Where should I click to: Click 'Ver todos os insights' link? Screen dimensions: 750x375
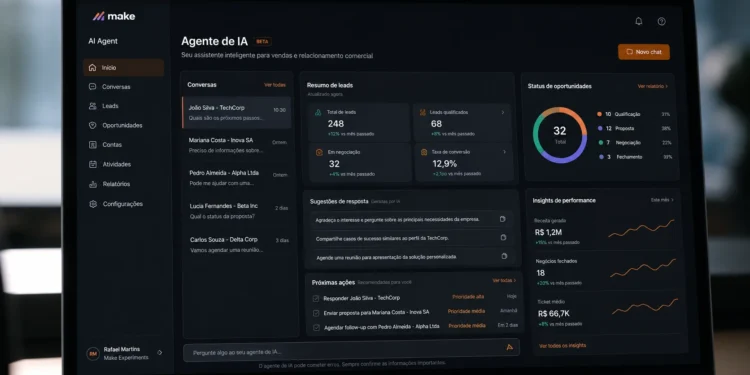pos(562,345)
